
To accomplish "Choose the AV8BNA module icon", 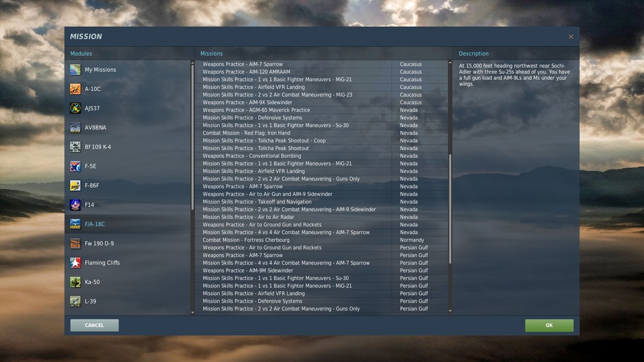I will (75, 128).
